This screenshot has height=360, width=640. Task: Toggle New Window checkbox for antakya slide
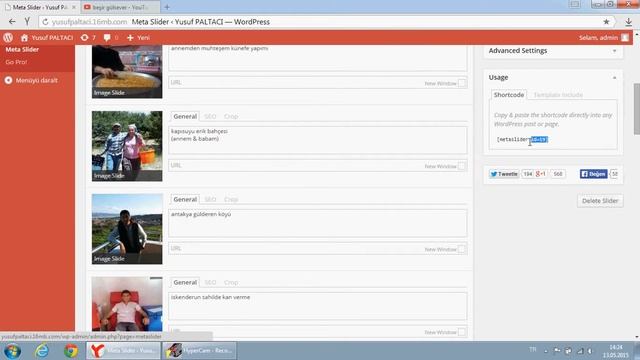462,249
